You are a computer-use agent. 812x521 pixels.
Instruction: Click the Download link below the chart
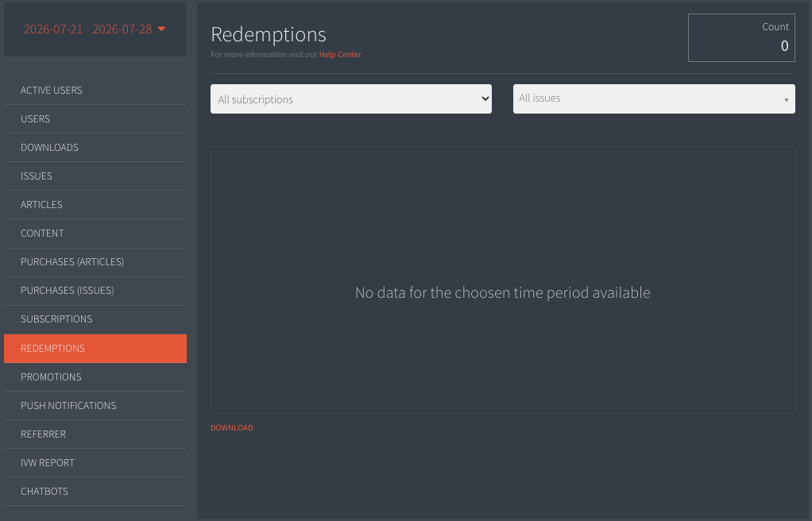pos(232,428)
